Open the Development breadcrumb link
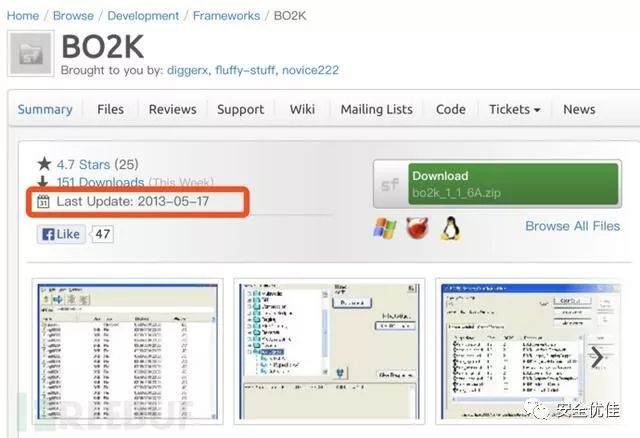 143,16
